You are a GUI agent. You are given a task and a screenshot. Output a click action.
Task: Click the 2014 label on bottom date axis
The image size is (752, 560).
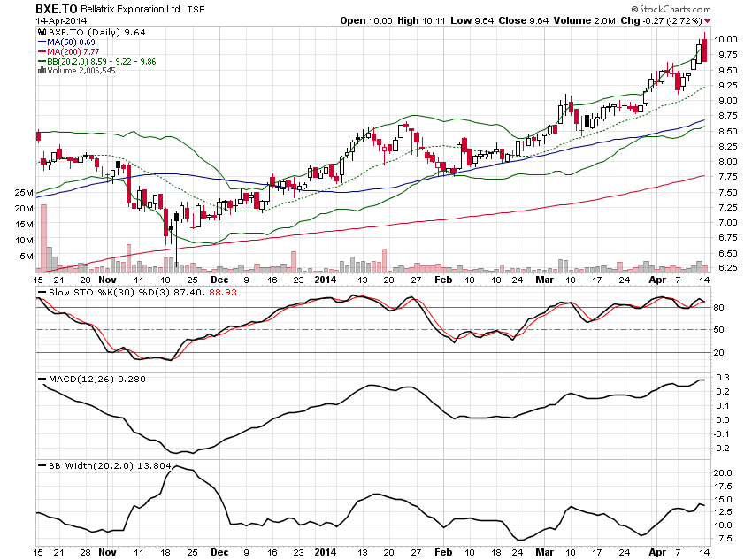tap(326, 552)
